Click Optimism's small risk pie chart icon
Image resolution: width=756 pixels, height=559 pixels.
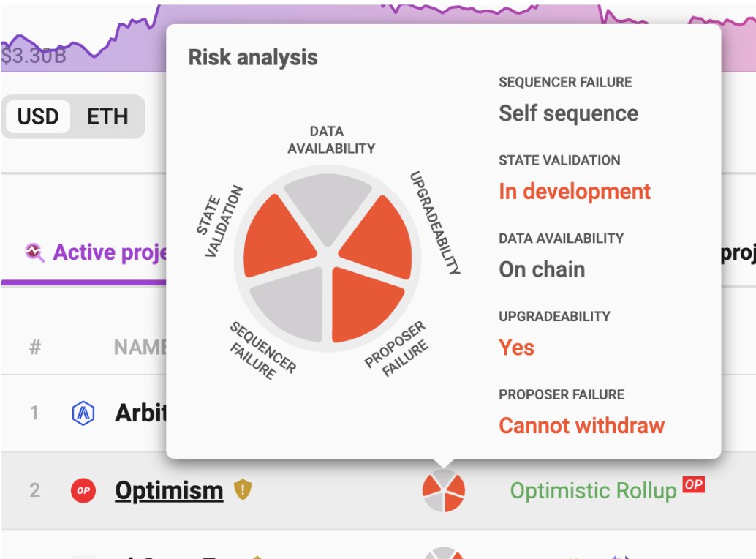(444, 490)
